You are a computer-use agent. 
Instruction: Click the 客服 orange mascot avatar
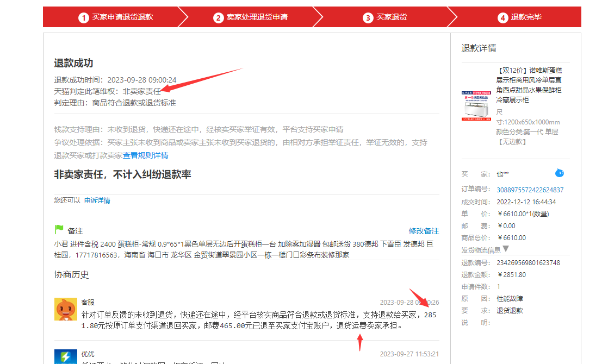click(x=65, y=309)
